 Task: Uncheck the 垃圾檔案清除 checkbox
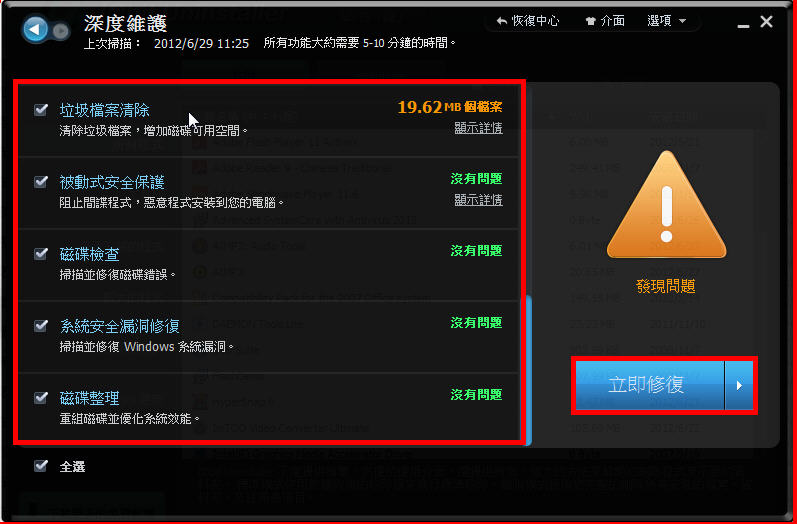click(41, 110)
